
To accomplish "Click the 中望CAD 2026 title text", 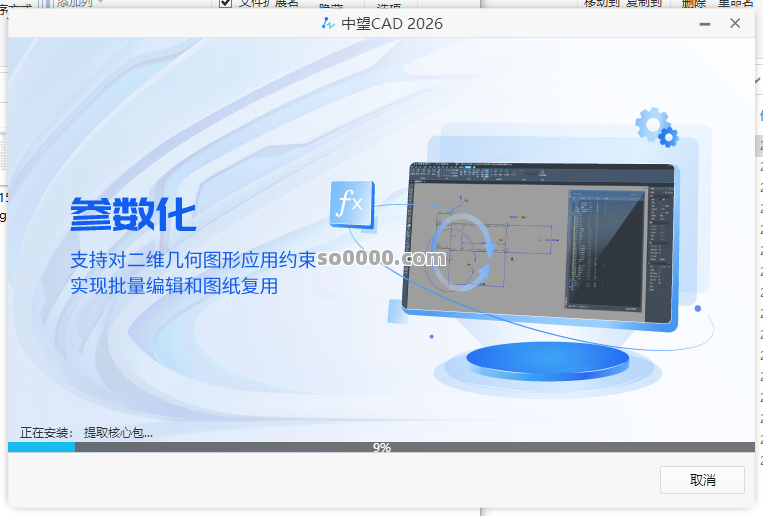I will 392,23.
